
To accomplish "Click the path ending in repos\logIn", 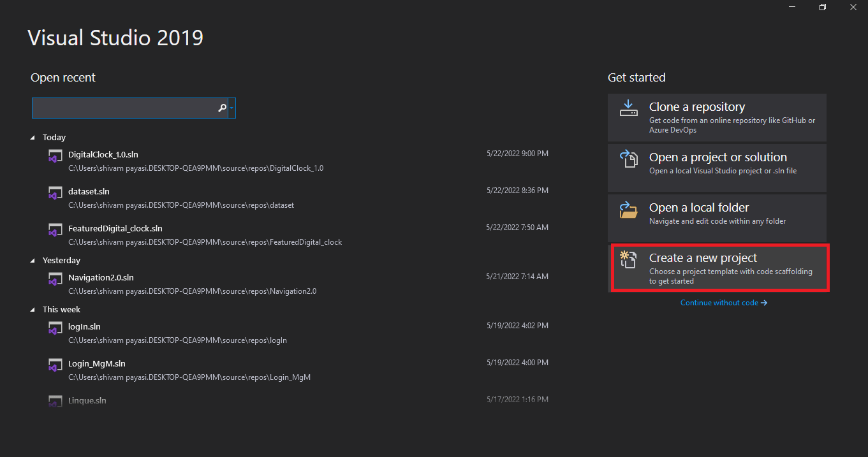I will tap(178, 340).
